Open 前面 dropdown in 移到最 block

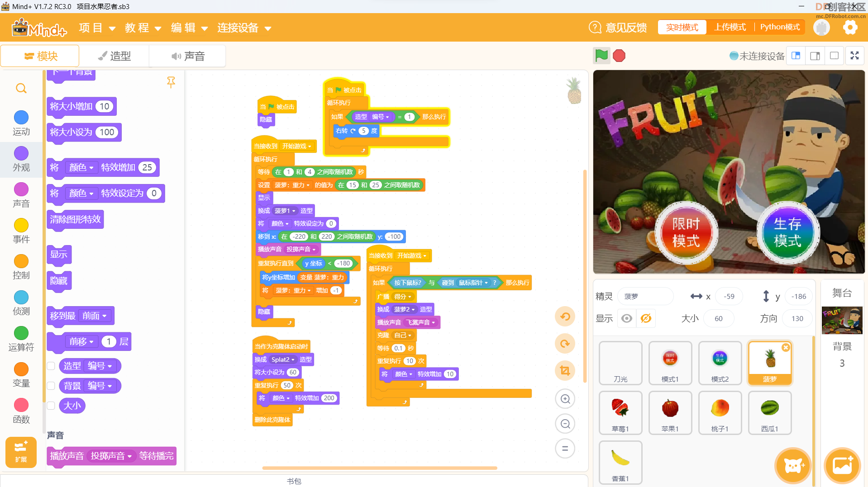pyautogui.click(x=94, y=316)
